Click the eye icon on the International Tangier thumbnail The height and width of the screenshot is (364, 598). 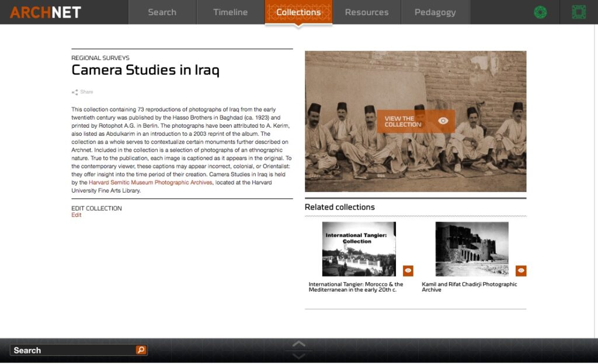click(x=407, y=270)
